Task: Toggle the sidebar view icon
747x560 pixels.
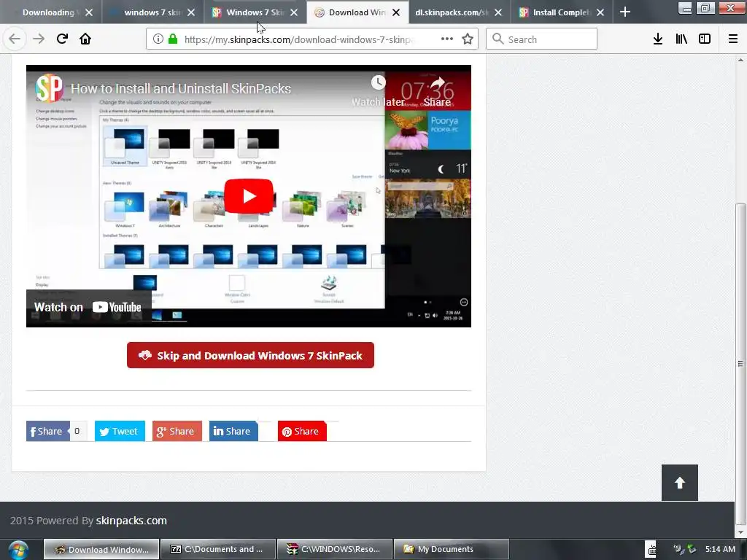Action: (705, 39)
